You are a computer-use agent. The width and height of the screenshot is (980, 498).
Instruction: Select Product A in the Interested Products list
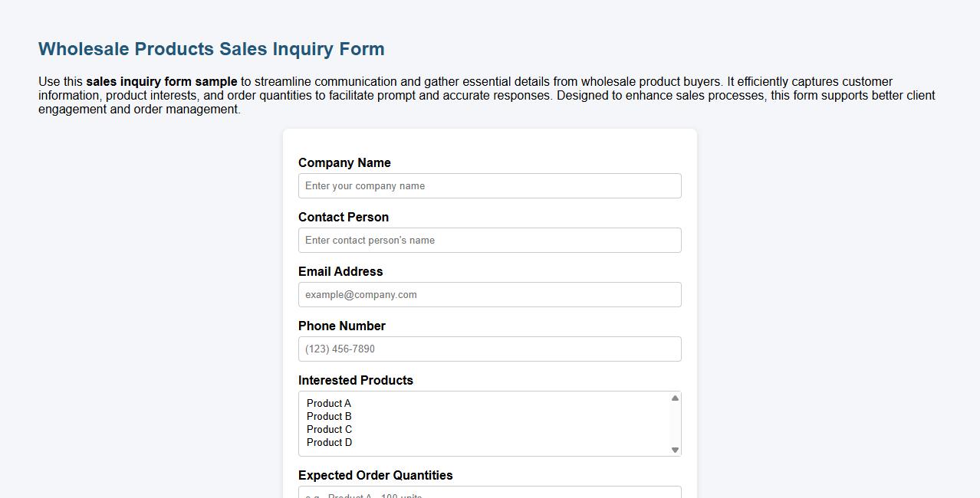[x=328, y=403]
